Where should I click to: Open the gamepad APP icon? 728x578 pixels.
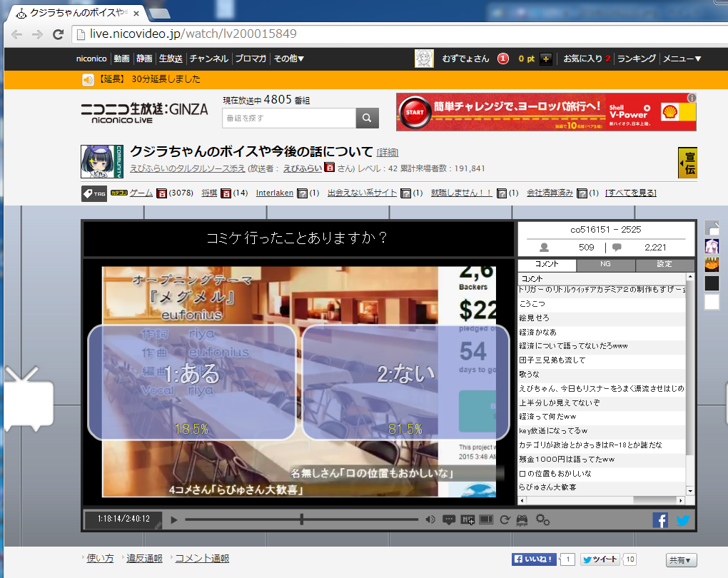point(522,520)
